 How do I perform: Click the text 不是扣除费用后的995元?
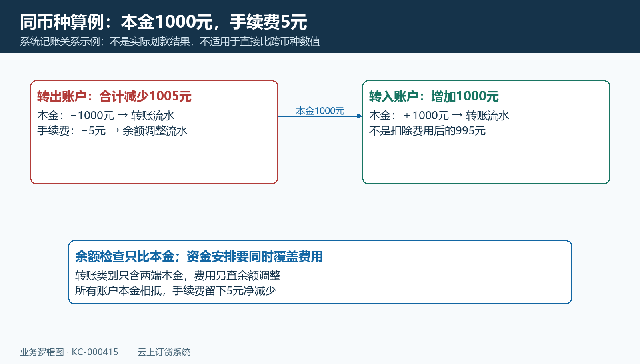pyautogui.click(x=428, y=131)
